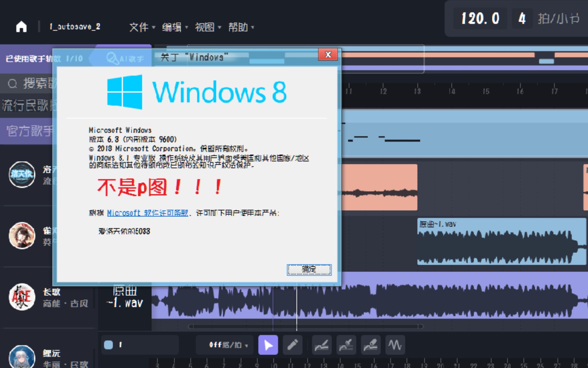This screenshot has width=588, height=368.
Task: Select the curve pen drawing tool
Action: (322, 345)
